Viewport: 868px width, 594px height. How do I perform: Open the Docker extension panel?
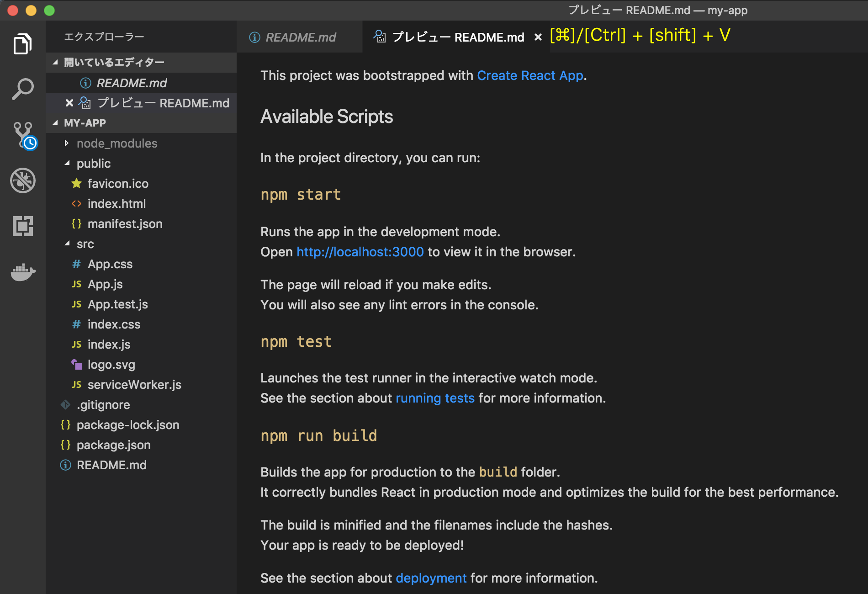(x=23, y=272)
